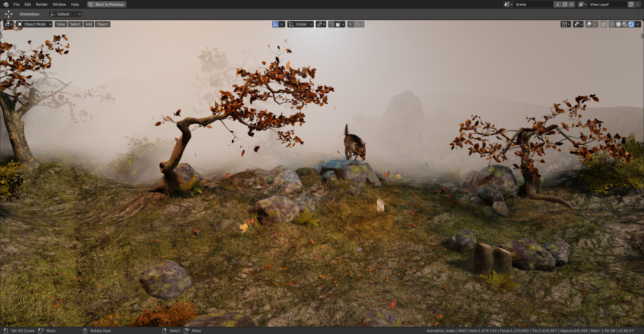Viewport: 644px width, 334px height.
Task: Open the view layer browse icon
Action: [582, 4]
